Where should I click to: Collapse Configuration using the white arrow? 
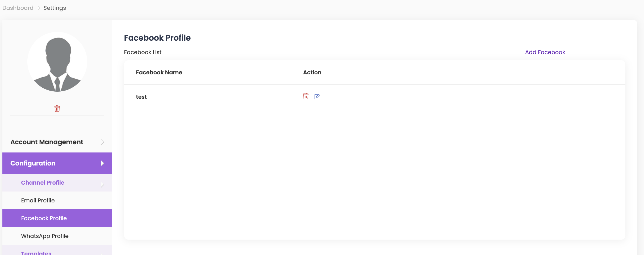(102, 163)
